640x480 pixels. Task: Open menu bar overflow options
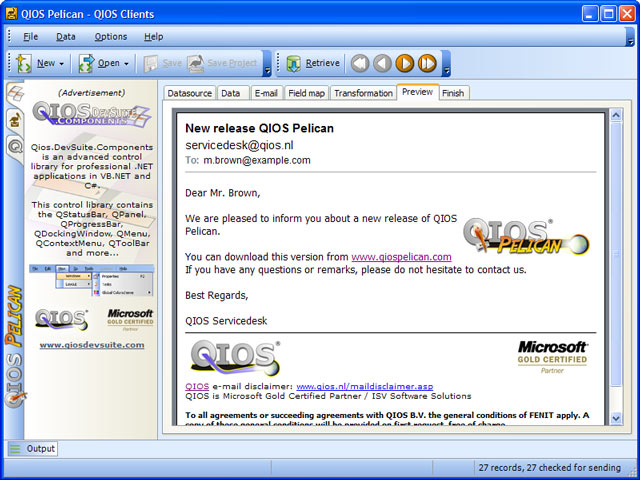click(631, 42)
